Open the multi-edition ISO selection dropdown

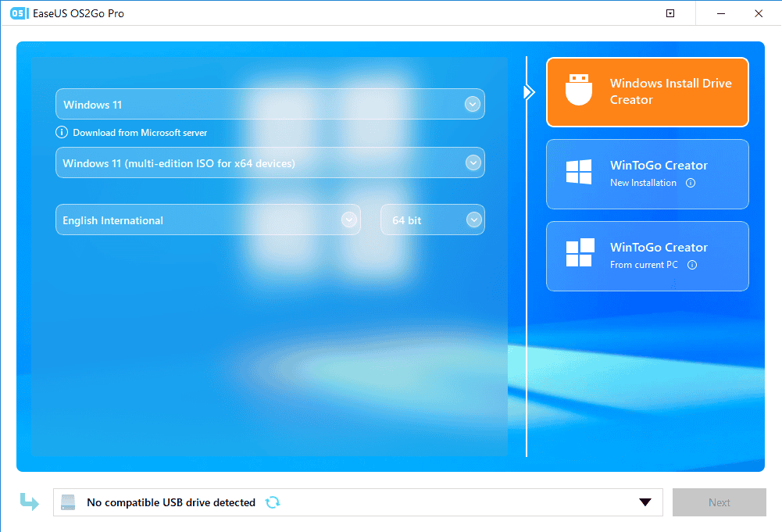coord(472,163)
